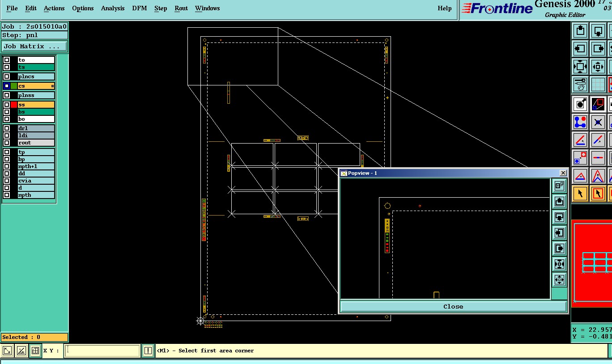
Task: Click pan up icon in main right toolbar
Action: pyautogui.click(x=580, y=31)
